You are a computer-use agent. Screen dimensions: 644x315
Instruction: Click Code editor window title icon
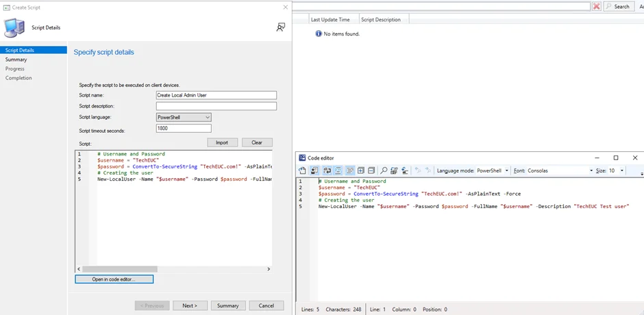(302, 157)
